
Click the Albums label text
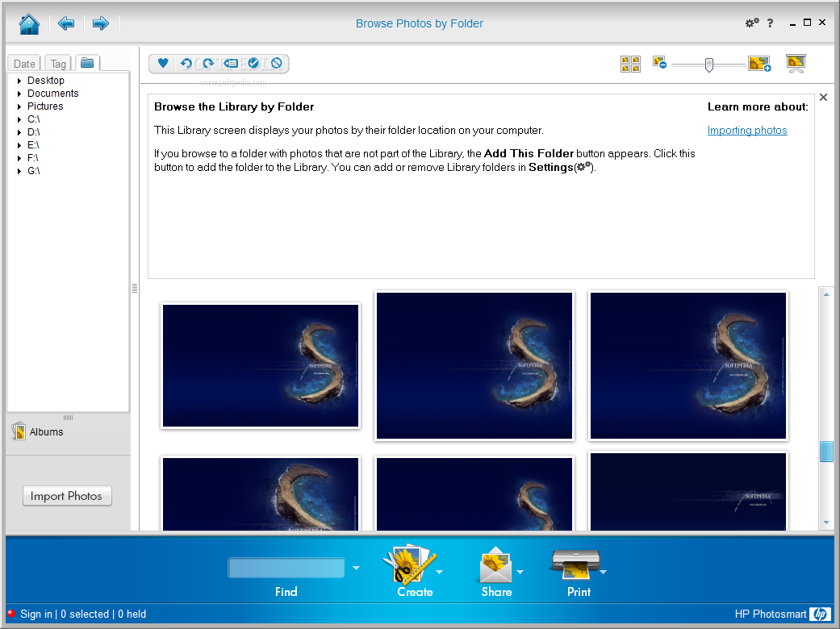coord(46,432)
